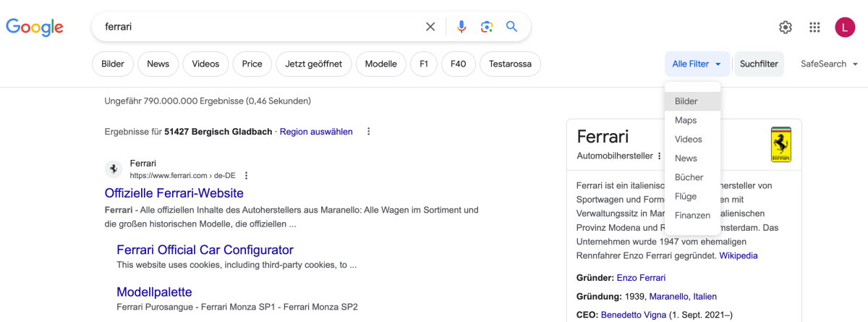Clear the search box with the X icon

tap(430, 27)
